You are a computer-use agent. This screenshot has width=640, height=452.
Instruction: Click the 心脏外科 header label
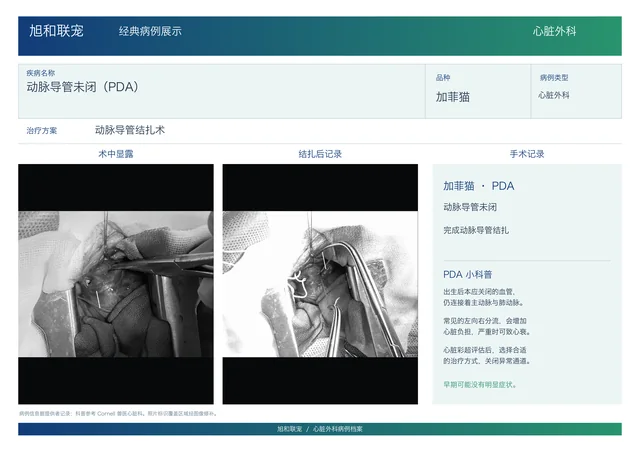[554, 31]
